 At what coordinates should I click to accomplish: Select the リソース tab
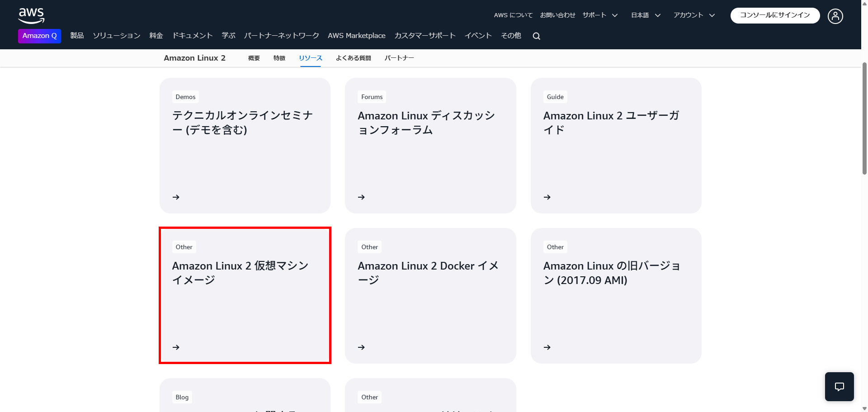pos(311,58)
